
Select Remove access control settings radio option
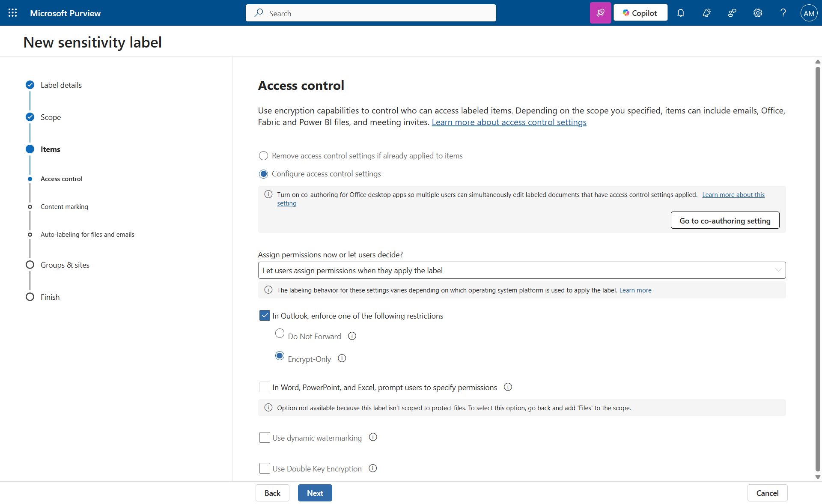pos(264,156)
